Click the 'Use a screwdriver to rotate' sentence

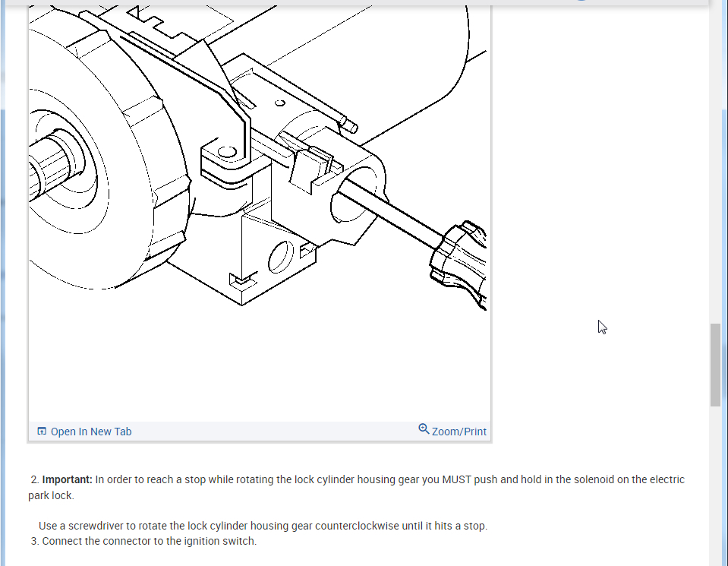pyautogui.click(x=263, y=526)
